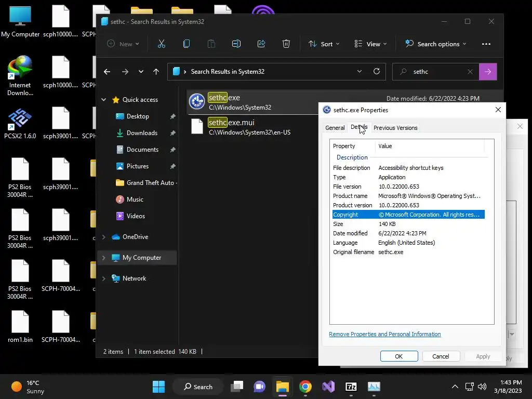Click the Delete trash icon in toolbar
The width and height of the screenshot is (532, 399).
pyautogui.click(x=286, y=44)
